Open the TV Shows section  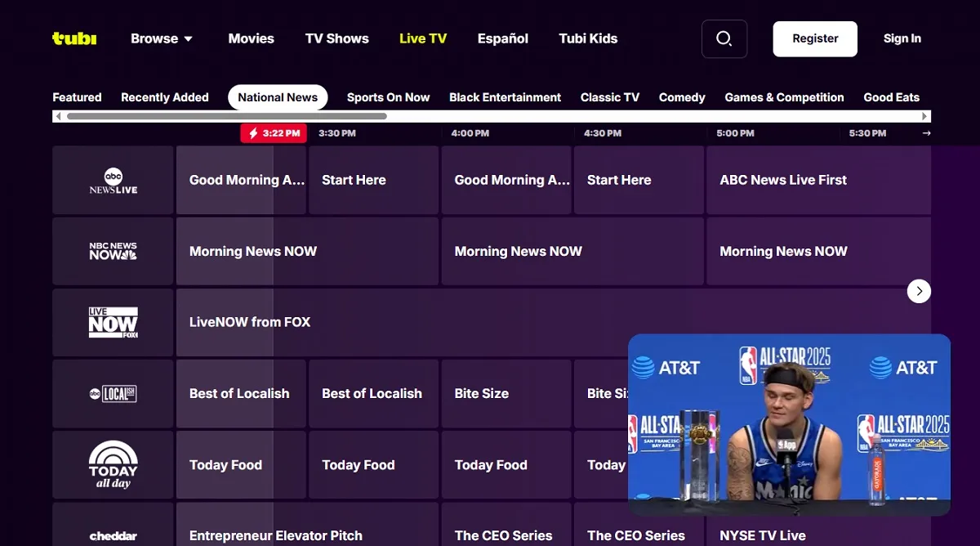pyautogui.click(x=337, y=38)
